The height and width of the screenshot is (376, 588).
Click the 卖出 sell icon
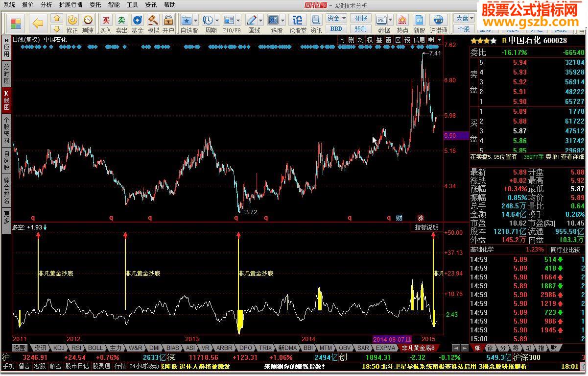(121, 20)
